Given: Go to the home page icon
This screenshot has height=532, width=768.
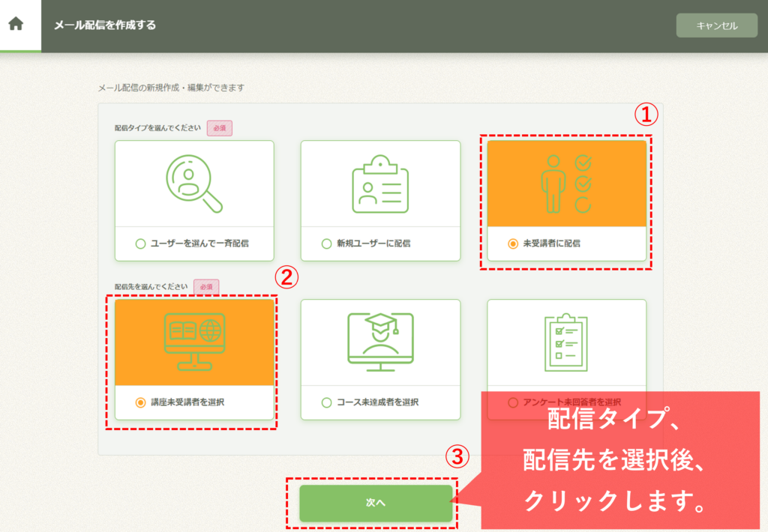Looking at the screenshot, I should click(x=16, y=23).
